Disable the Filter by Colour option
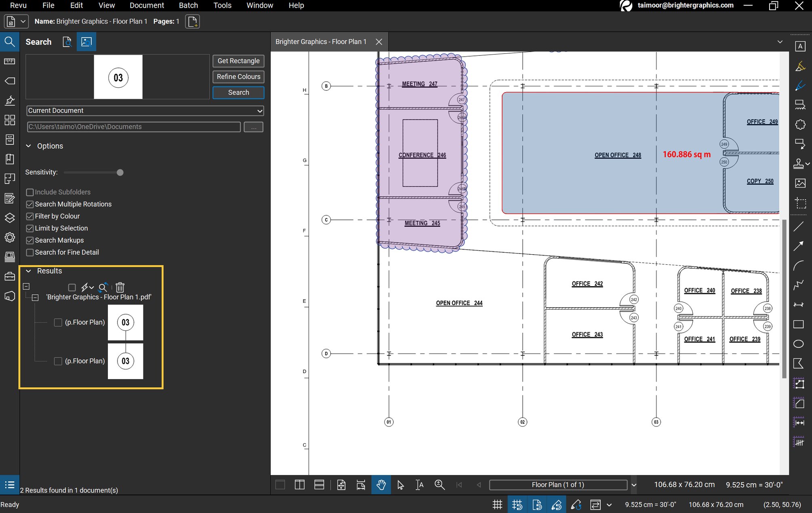 coord(30,216)
